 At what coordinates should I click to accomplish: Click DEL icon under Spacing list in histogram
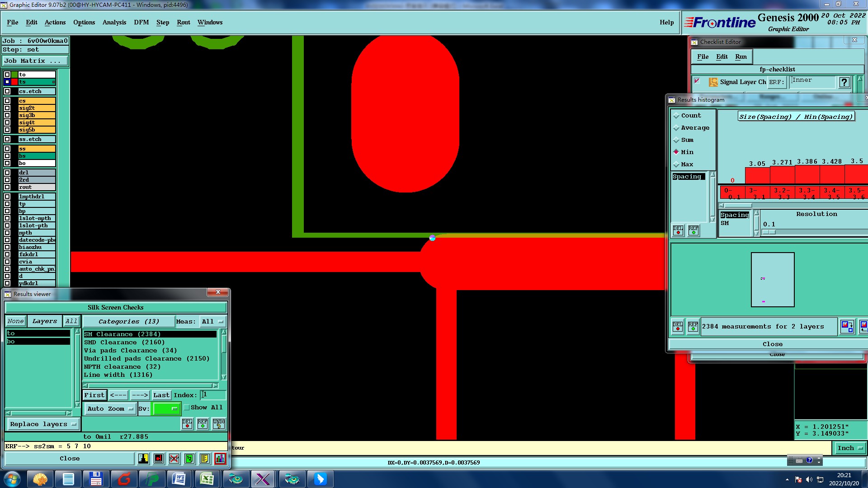coord(678,230)
